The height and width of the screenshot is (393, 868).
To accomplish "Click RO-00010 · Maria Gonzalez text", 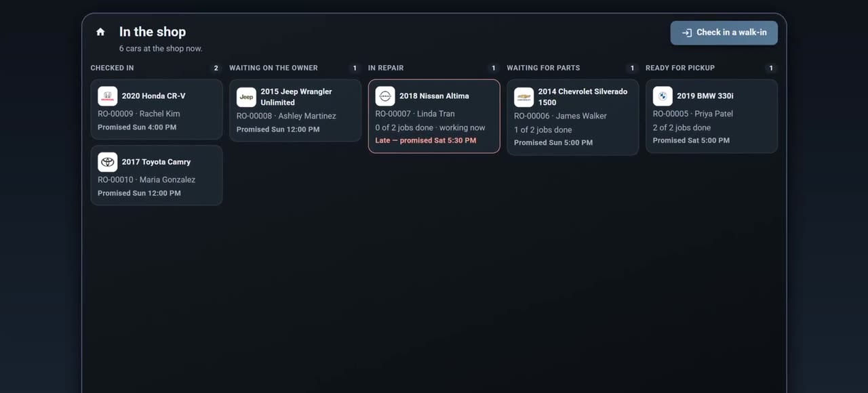I will (x=146, y=180).
